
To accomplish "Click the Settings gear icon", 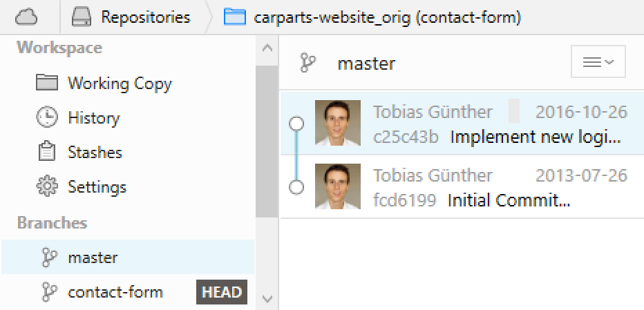I will [47, 187].
